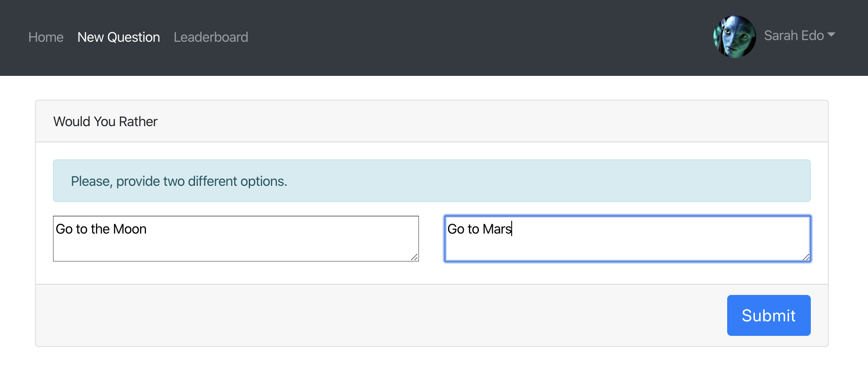Open the Leaderboard page
Viewport: 868px width, 387px height.
211,38
